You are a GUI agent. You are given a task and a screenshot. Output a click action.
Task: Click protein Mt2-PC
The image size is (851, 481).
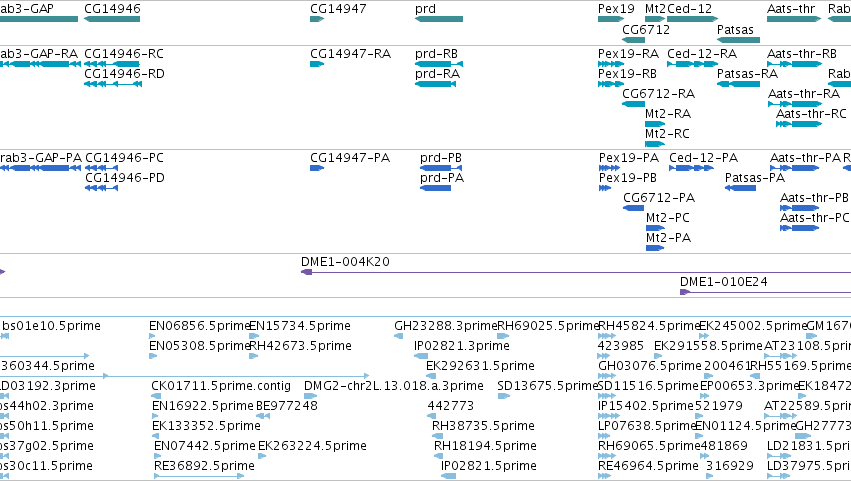(x=655, y=229)
